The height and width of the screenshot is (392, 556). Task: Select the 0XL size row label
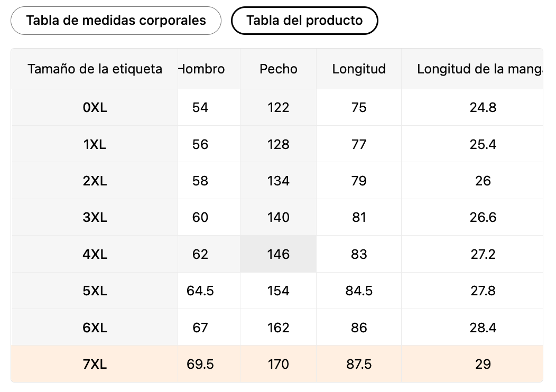[x=95, y=108]
